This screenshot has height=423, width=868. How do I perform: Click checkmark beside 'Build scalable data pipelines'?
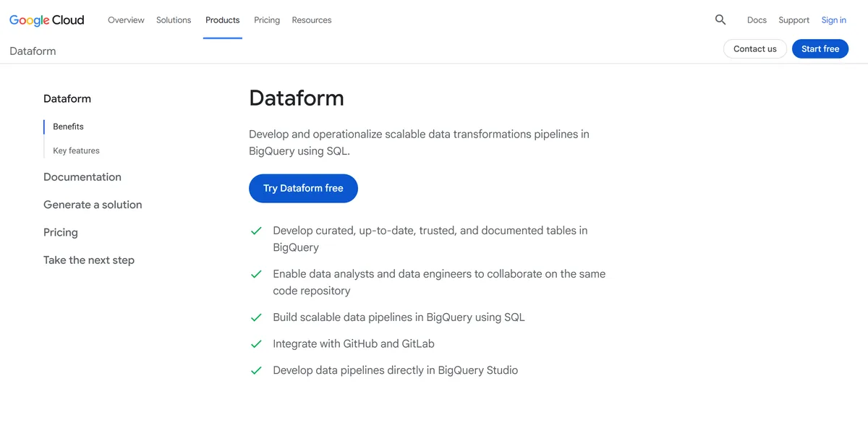(x=256, y=317)
